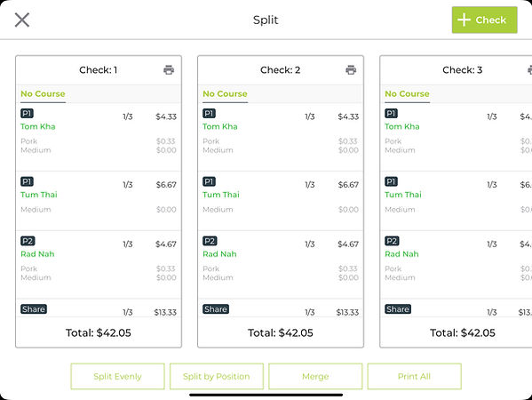The width and height of the screenshot is (532, 400).
Task: Tap the P1 badge on Check 1 Tom Kha
Action: tap(27, 114)
